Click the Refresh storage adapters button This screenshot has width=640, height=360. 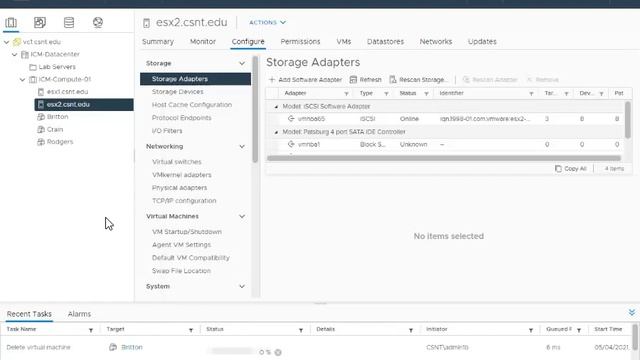tap(366, 80)
